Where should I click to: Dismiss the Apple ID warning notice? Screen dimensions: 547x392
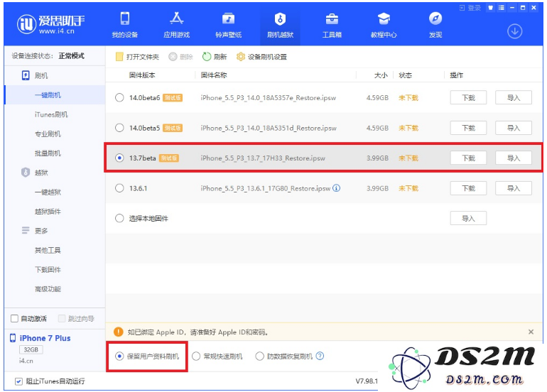click(x=531, y=332)
